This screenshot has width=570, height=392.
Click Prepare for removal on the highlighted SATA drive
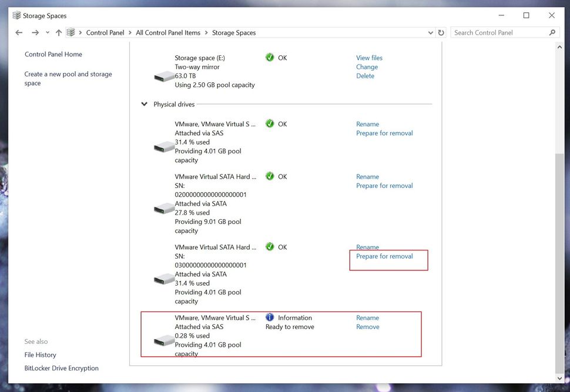[x=384, y=256]
